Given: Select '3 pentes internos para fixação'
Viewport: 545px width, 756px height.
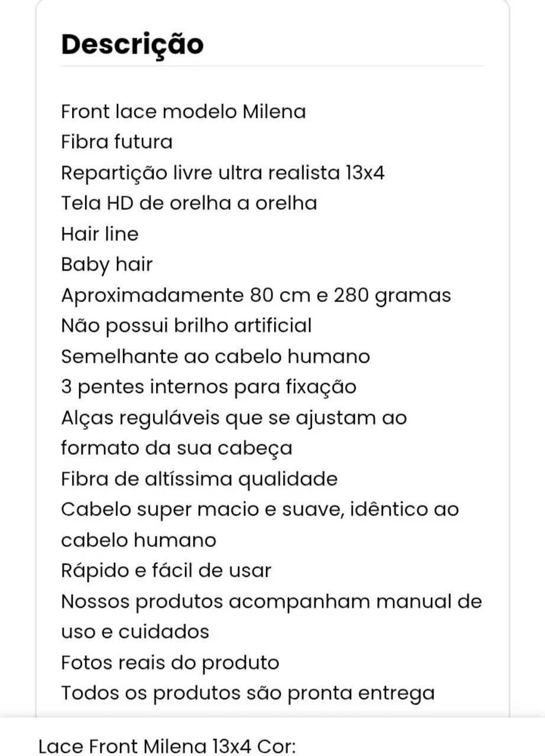Looking at the screenshot, I should click(x=209, y=387).
